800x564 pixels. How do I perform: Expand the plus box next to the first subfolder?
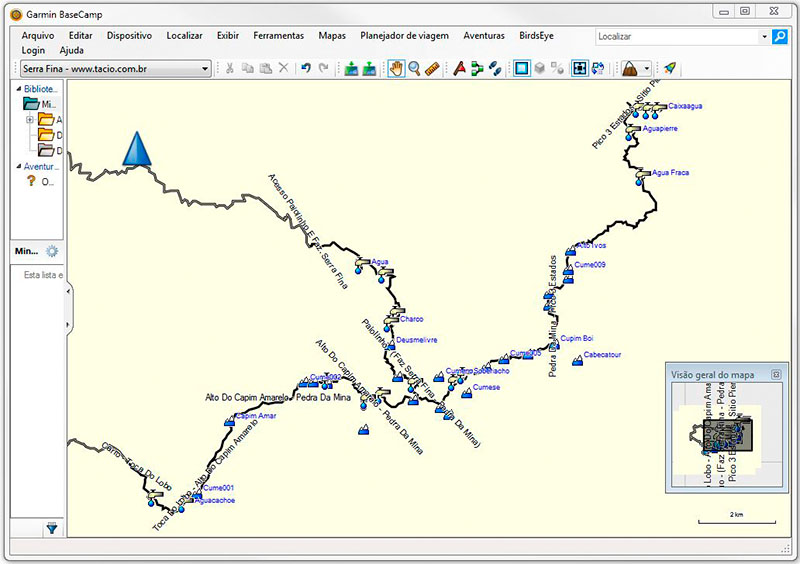click(x=30, y=120)
